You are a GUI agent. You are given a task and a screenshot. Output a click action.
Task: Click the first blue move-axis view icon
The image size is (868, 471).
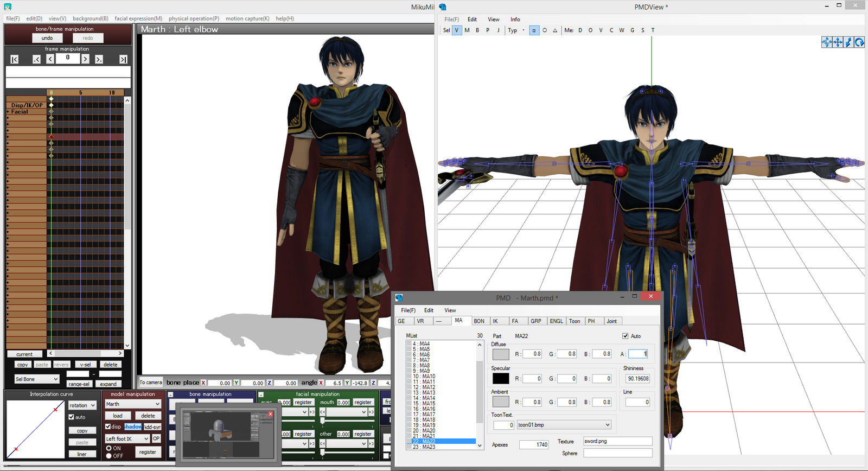[x=827, y=42]
